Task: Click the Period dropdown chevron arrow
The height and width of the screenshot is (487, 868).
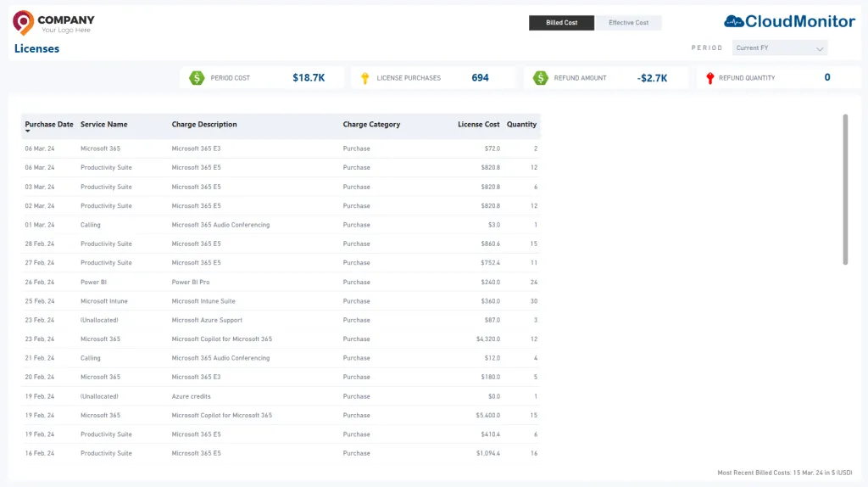Action: pyautogui.click(x=820, y=48)
